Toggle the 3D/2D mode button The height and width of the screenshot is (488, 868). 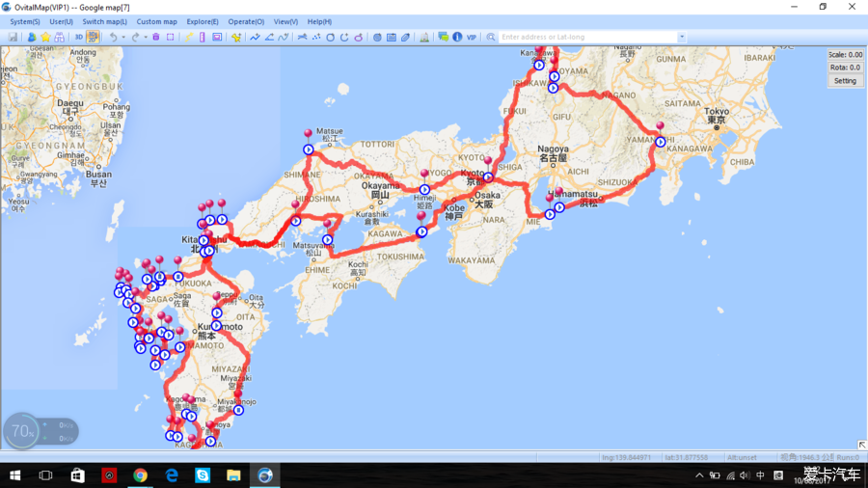point(93,37)
